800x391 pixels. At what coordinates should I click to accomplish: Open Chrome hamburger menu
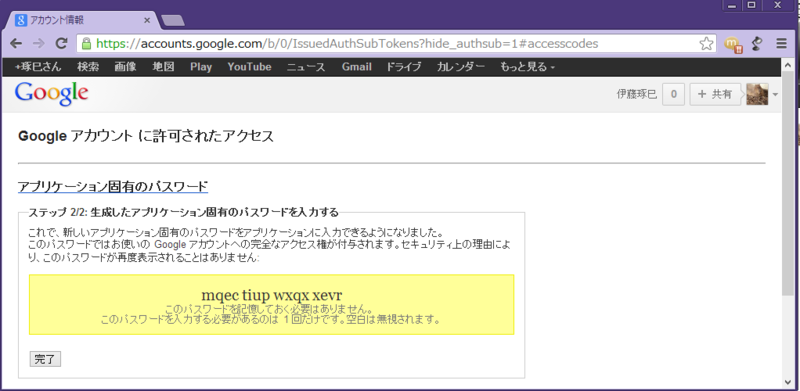click(x=782, y=44)
